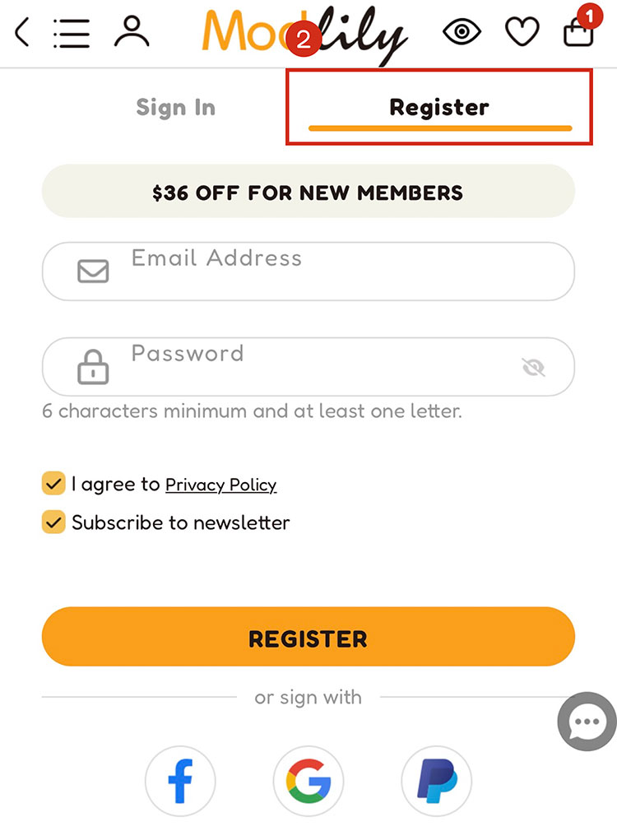Open the live chat bubble
The image size is (617, 840).
coord(587,723)
